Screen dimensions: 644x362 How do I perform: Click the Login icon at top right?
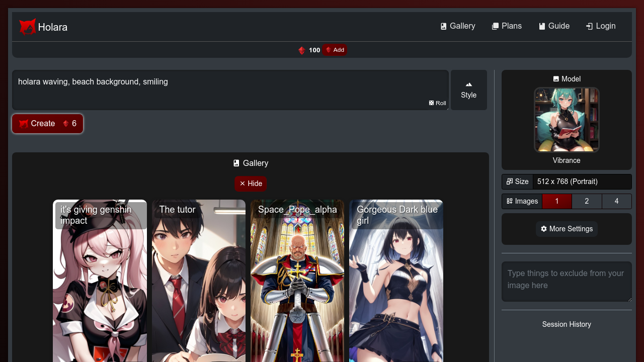coord(588,26)
